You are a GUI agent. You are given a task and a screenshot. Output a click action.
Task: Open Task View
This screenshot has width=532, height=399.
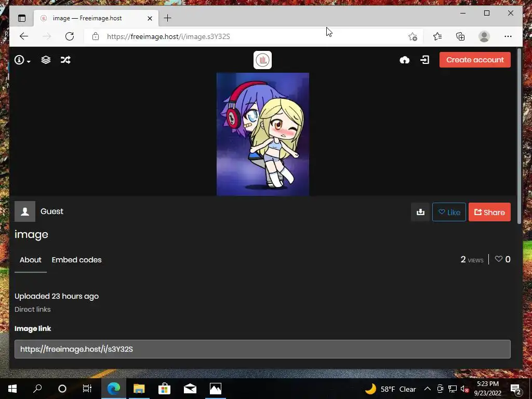coord(87,389)
